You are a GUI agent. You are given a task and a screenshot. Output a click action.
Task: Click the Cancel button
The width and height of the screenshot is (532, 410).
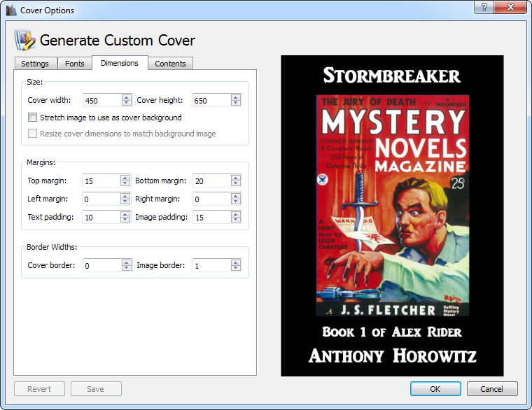[x=492, y=388]
